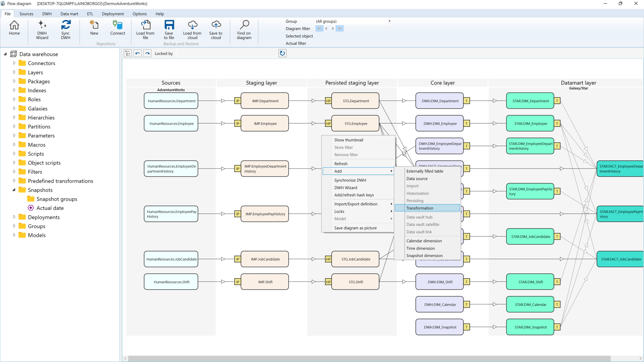This screenshot has height=362, width=644.
Task: Expand the Galaxies folder
Action: click(x=14, y=108)
